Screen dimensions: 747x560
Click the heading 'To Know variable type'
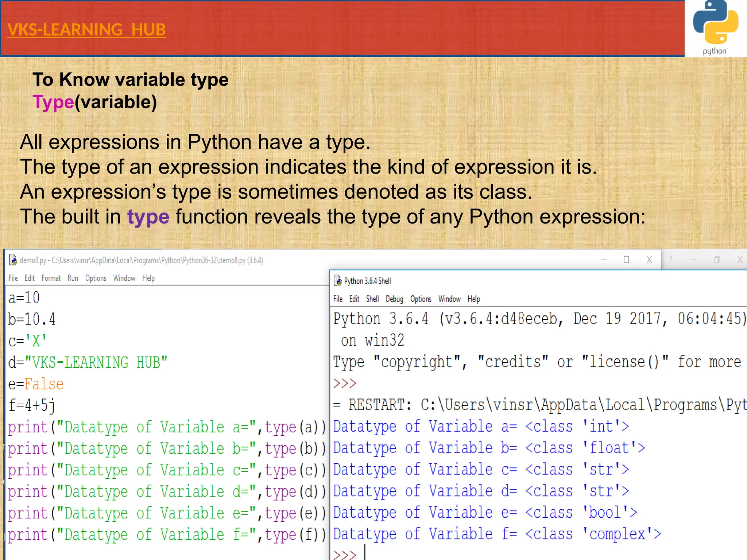tap(131, 80)
